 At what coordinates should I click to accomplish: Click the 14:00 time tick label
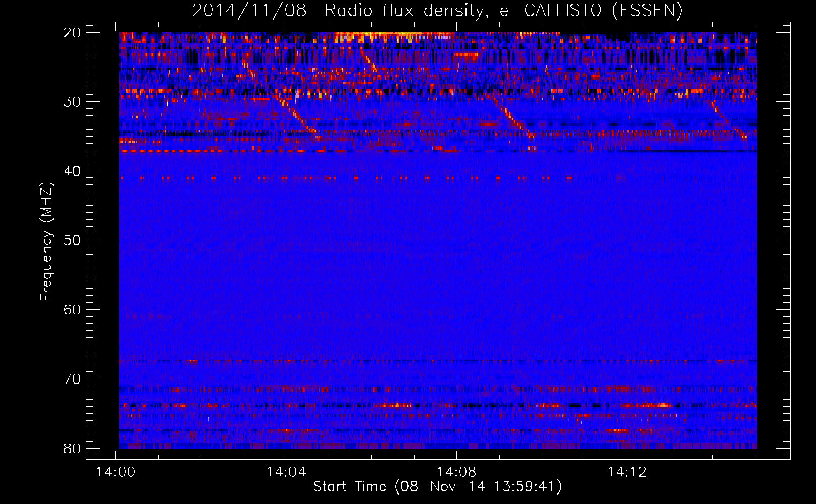116,472
